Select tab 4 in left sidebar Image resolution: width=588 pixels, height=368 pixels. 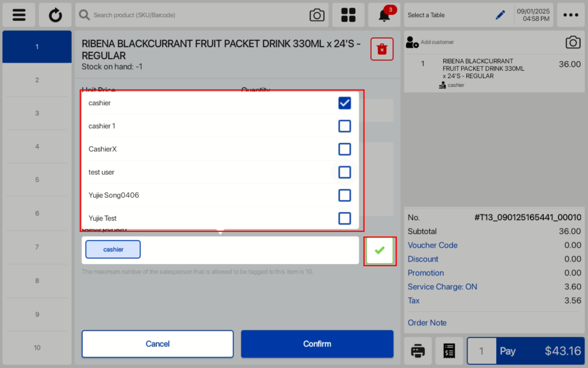click(x=37, y=147)
